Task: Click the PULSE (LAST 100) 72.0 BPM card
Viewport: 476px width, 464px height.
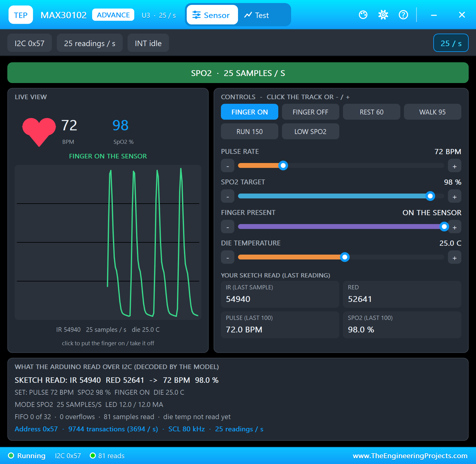Action: point(280,325)
